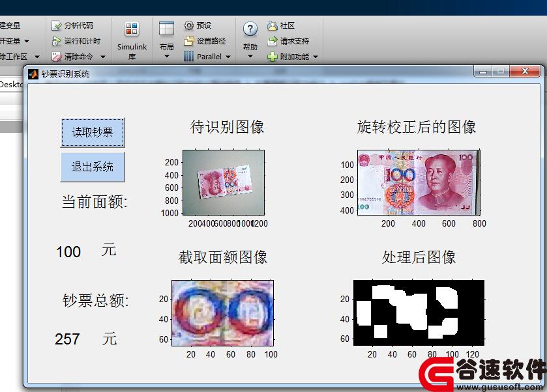This screenshot has height=392, width=547.
Task: Click the 运行和计时 (Run and Time) icon
Action: [x=57, y=41]
